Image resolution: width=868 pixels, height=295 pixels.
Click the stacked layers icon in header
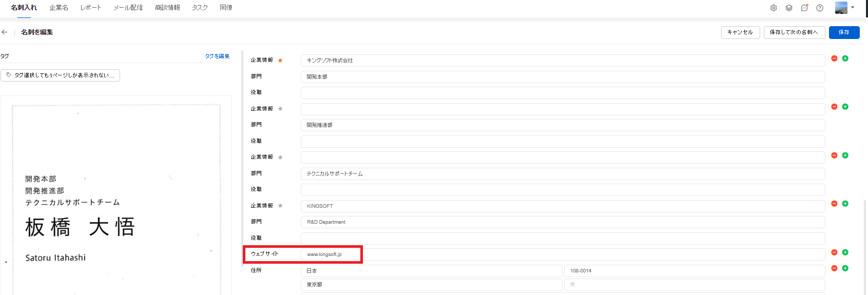pos(789,8)
